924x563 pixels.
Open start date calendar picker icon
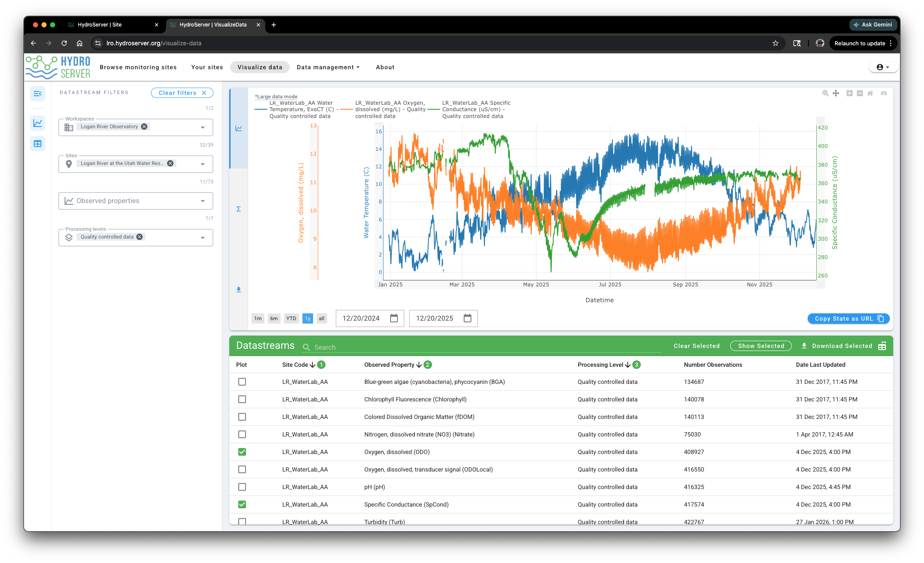coord(394,318)
